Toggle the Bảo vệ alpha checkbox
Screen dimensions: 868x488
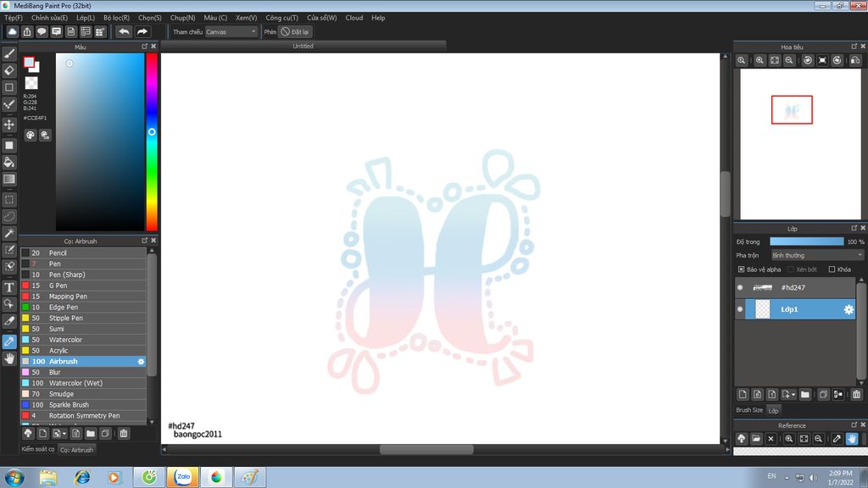tap(741, 269)
